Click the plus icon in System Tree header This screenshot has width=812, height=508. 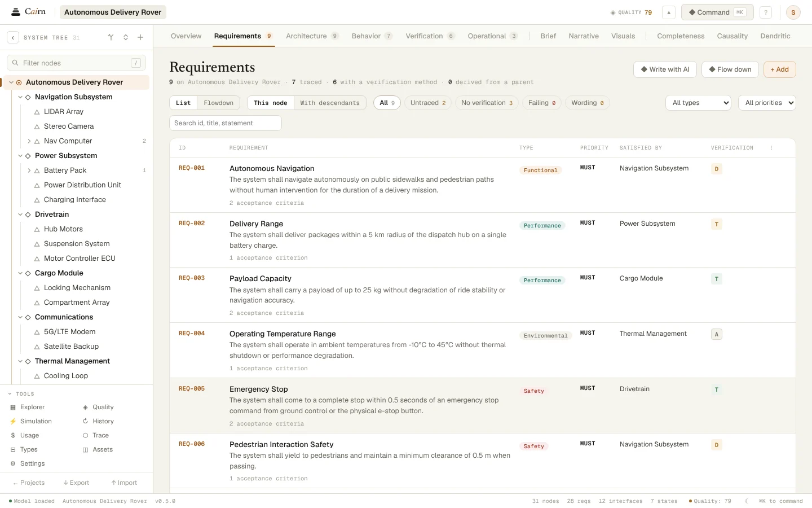(x=140, y=38)
